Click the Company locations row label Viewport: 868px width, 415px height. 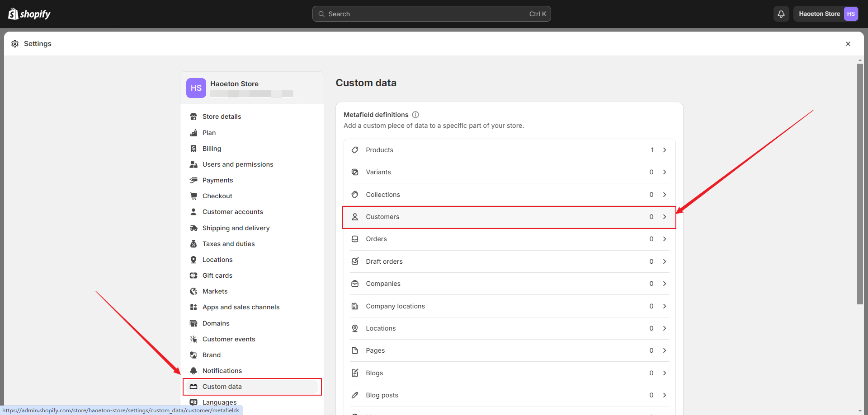coord(396,306)
